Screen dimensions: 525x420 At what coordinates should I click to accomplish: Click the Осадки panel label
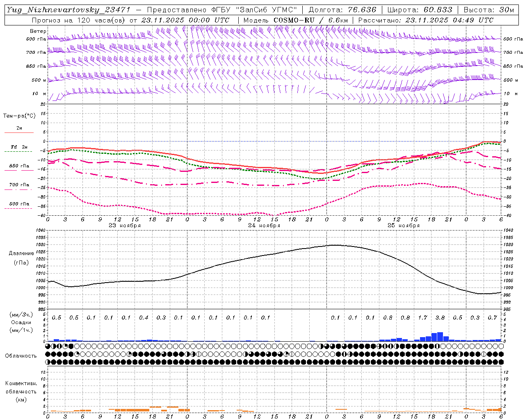coord(21,322)
